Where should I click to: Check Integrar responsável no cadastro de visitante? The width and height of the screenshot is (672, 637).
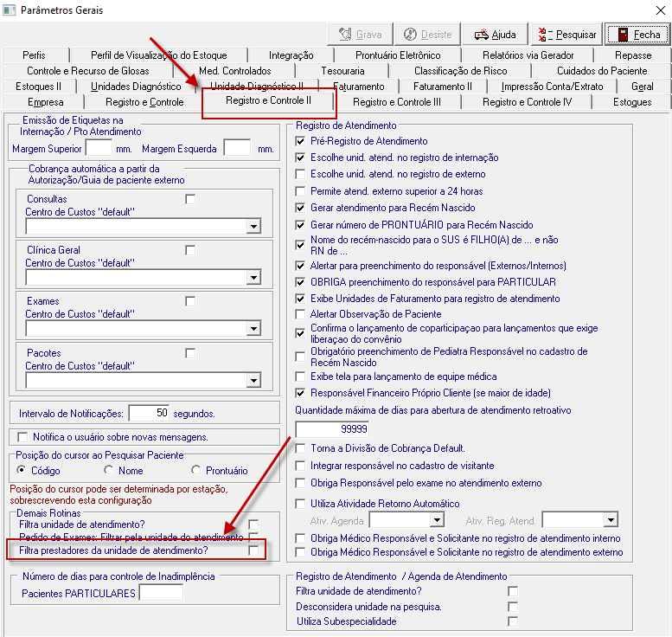click(300, 466)
